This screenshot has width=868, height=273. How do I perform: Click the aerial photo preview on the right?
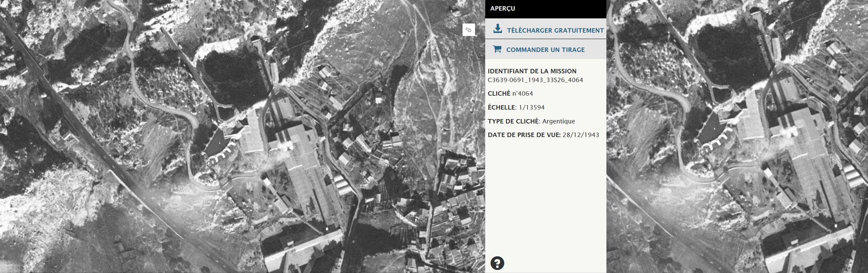737,136
